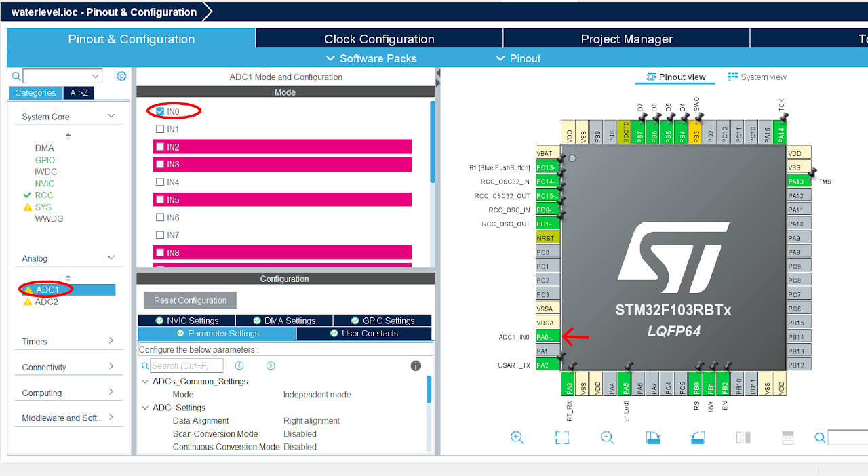Switch to the Clock Configuration tab
This screenshot has width=868, height=476.
[x=379, y=39]
